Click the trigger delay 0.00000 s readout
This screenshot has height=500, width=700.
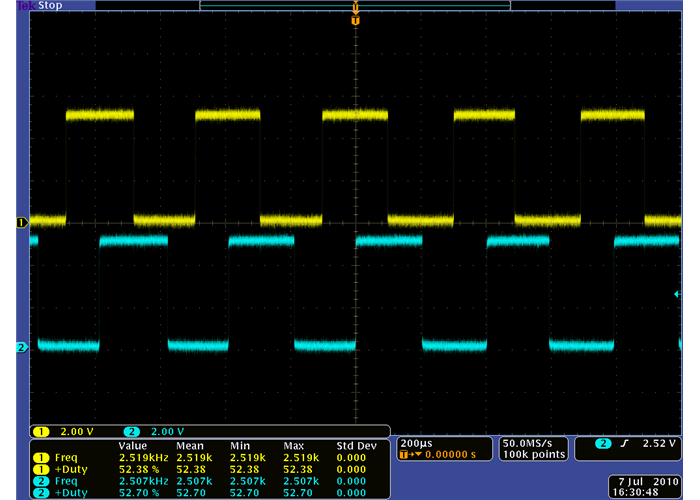point(446,455)
